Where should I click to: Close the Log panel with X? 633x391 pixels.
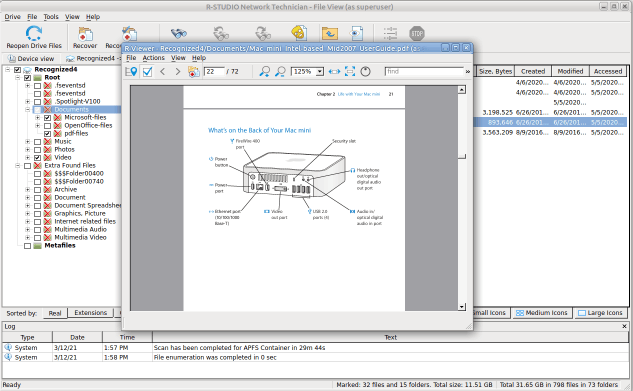click(x=624, y=326)
